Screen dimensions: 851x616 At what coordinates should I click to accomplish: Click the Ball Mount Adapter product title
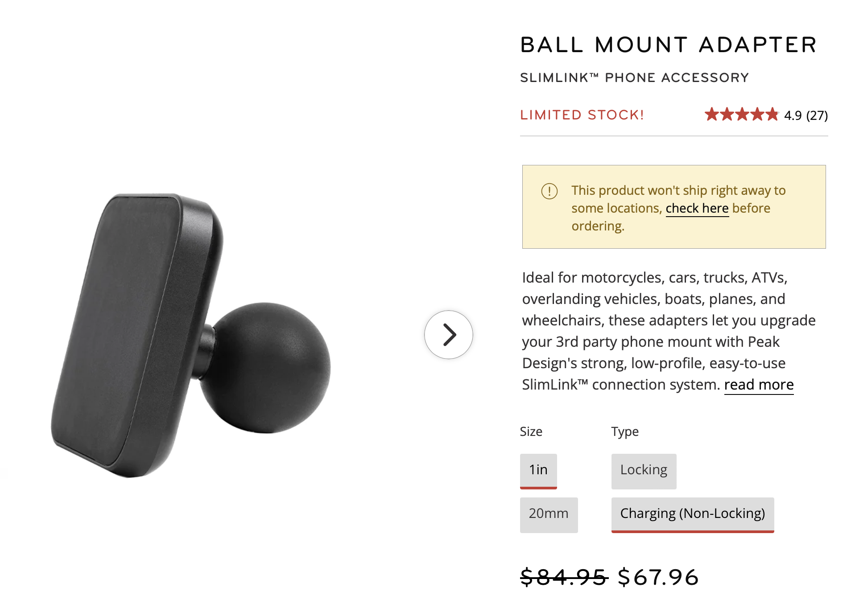coord(669,45)
